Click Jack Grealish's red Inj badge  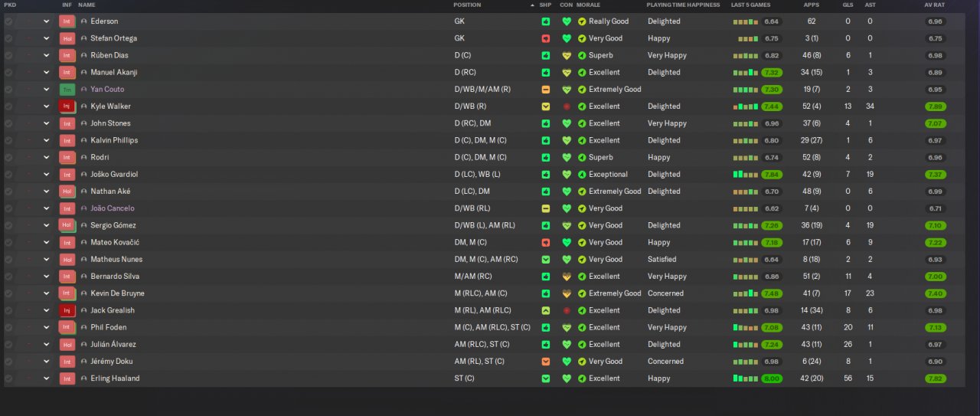(67, 310)
